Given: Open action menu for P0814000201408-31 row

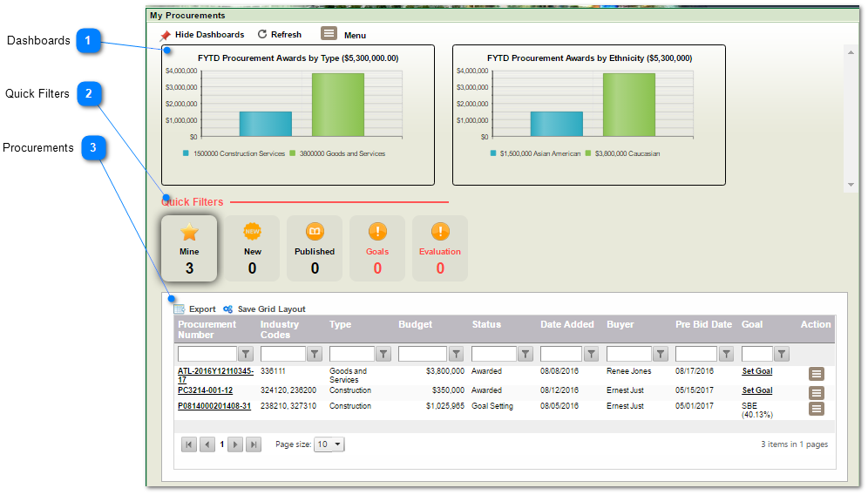Looking at the screenshot, I should pos(816,409).
